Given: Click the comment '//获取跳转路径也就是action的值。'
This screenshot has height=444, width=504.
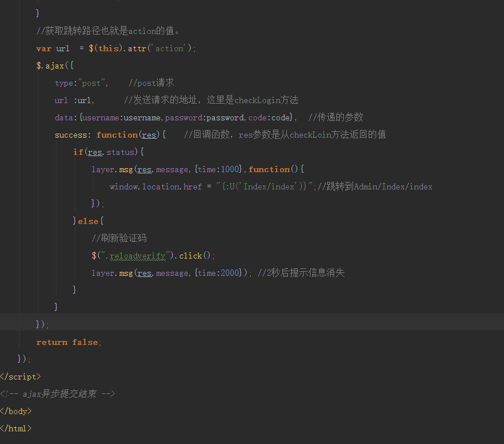Looking at the screenshot, I should (108, 31).
